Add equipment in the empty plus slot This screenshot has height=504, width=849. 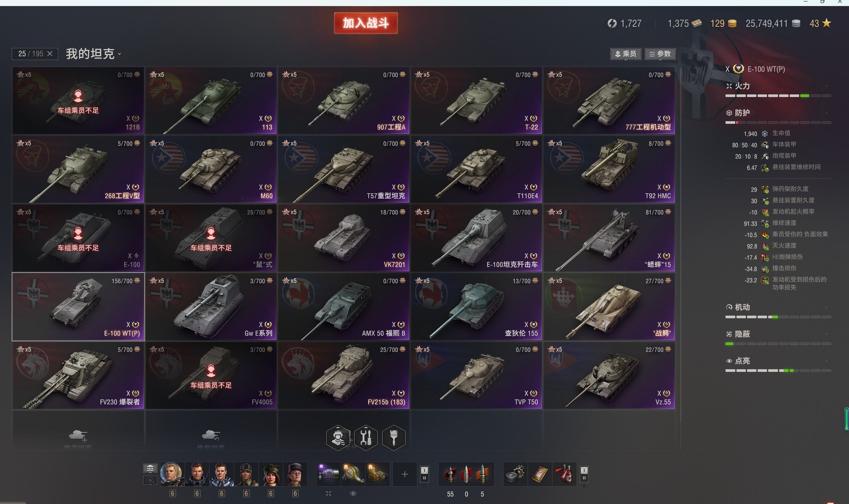(x=404, y=474)
